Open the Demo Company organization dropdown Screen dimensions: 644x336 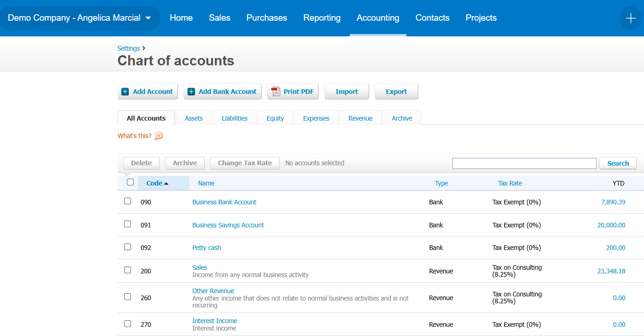pyautogui.click(x=80, y=18)
